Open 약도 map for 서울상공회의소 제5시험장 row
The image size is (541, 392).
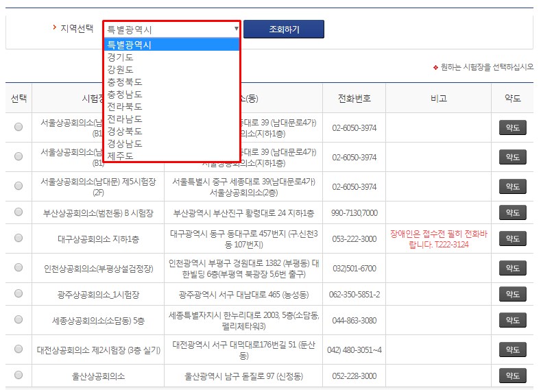512,186
